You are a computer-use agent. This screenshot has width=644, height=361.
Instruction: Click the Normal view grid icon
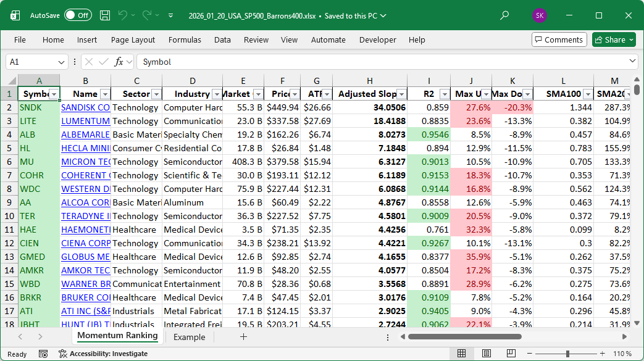point(461,354)
